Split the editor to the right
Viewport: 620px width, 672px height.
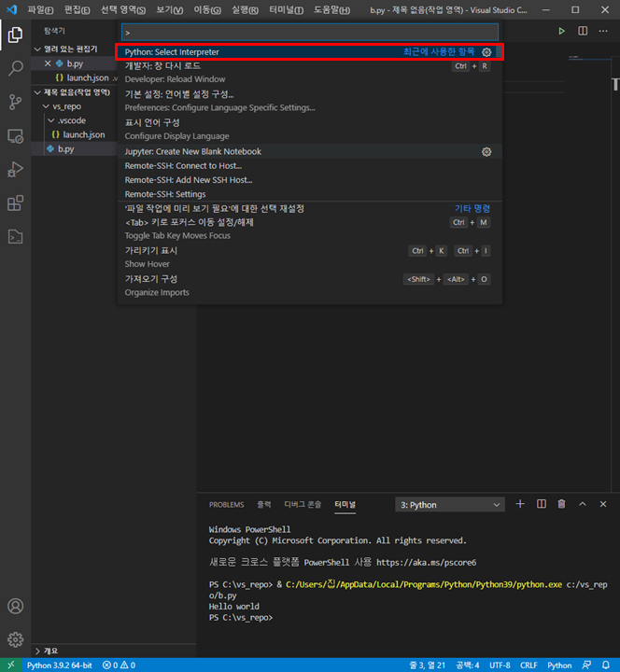coord(583,31)
